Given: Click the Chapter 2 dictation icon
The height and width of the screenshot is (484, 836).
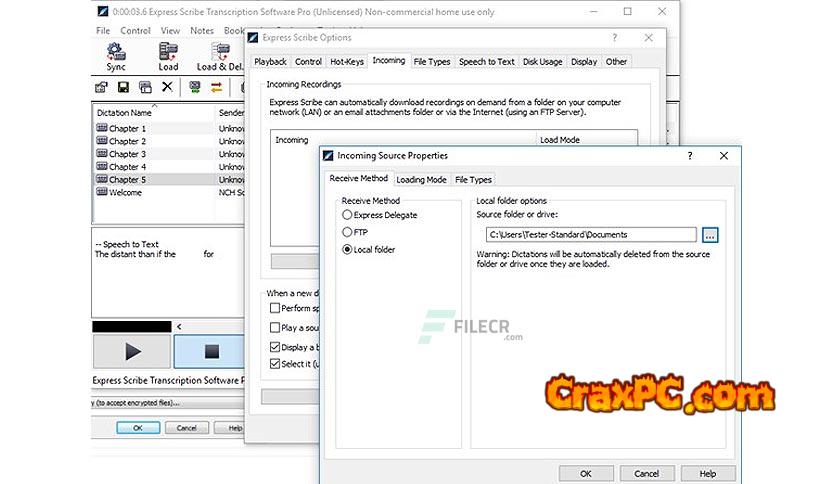Looking at the screenshot, I should coord(102,141).
